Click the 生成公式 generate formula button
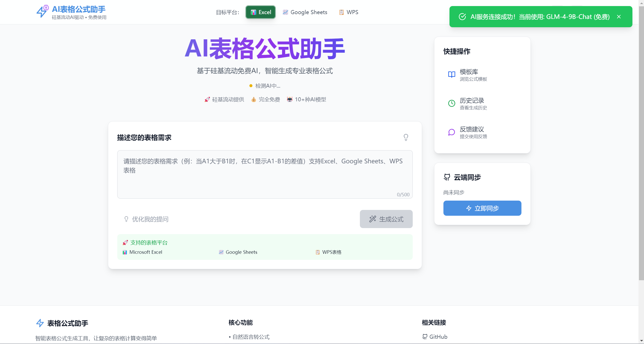 coord(386,219)
